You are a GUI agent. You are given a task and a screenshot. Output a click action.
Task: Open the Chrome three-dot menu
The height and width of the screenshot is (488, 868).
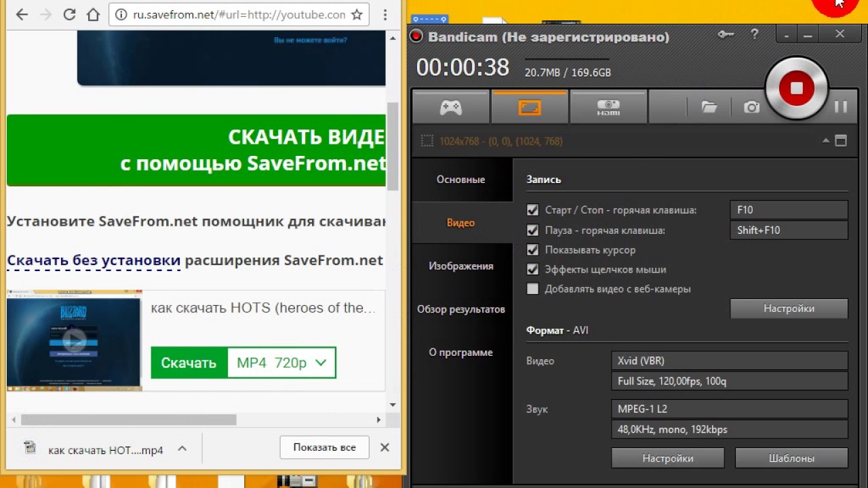click(384, 15)
